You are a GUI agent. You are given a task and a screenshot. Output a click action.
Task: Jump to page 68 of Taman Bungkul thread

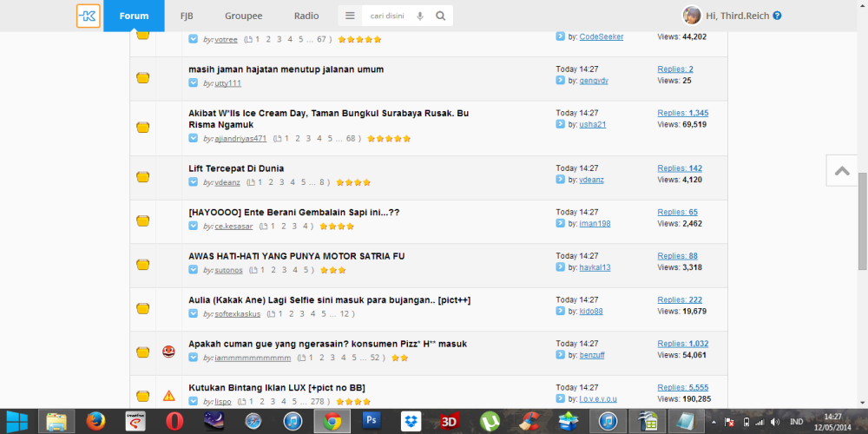pos(351,138)
